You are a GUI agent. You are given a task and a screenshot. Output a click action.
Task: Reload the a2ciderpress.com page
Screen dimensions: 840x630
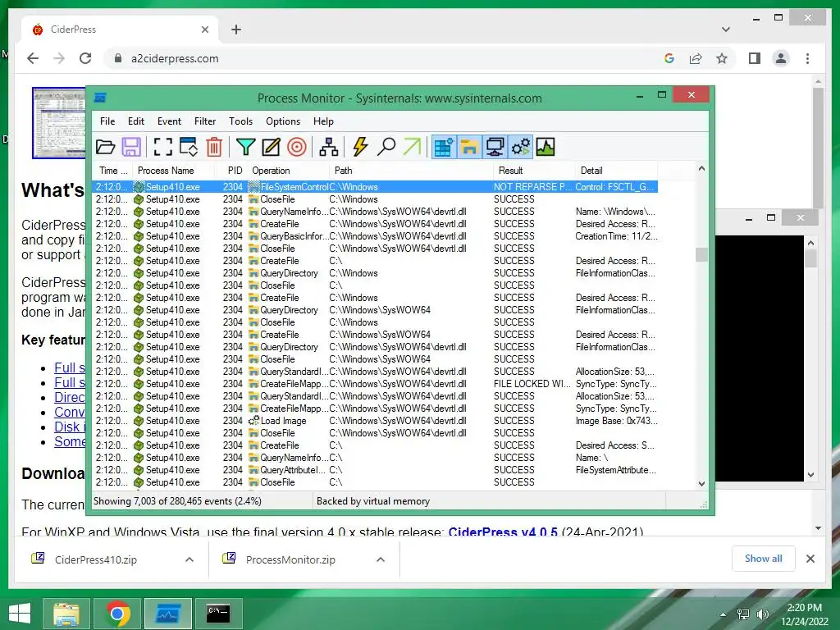(85, 58)
